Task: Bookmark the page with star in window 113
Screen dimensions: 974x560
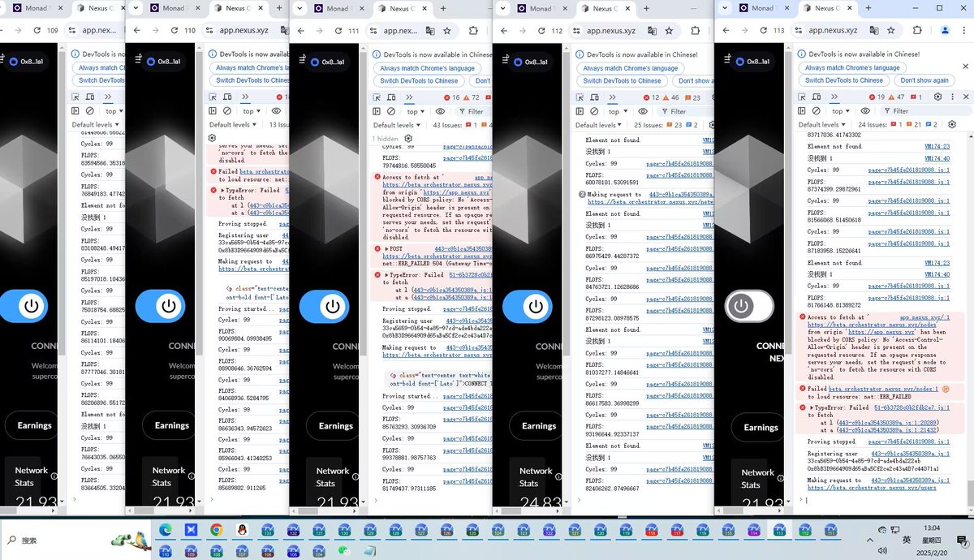Action: [890, 30]
